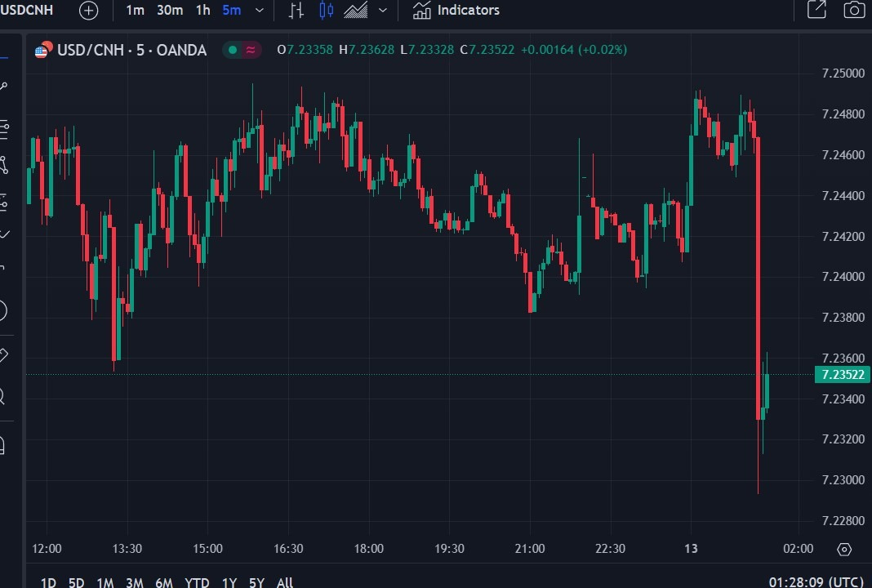This screenshot has width=872, height=588.
Task: Set date range to All
Action: coord(285,582)
